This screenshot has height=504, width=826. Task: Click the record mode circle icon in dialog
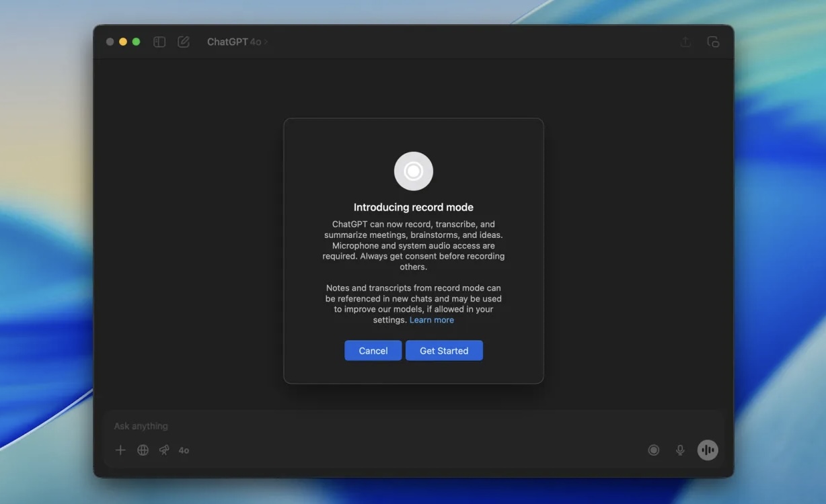pyautogui.click(x=414, y=171)
